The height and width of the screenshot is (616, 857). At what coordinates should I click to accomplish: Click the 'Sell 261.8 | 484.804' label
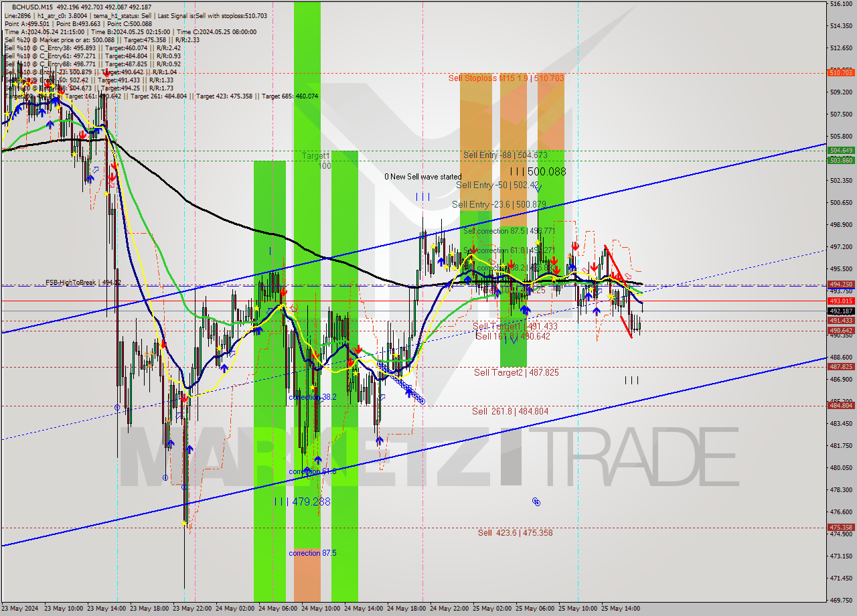click(x=510, y=411)
